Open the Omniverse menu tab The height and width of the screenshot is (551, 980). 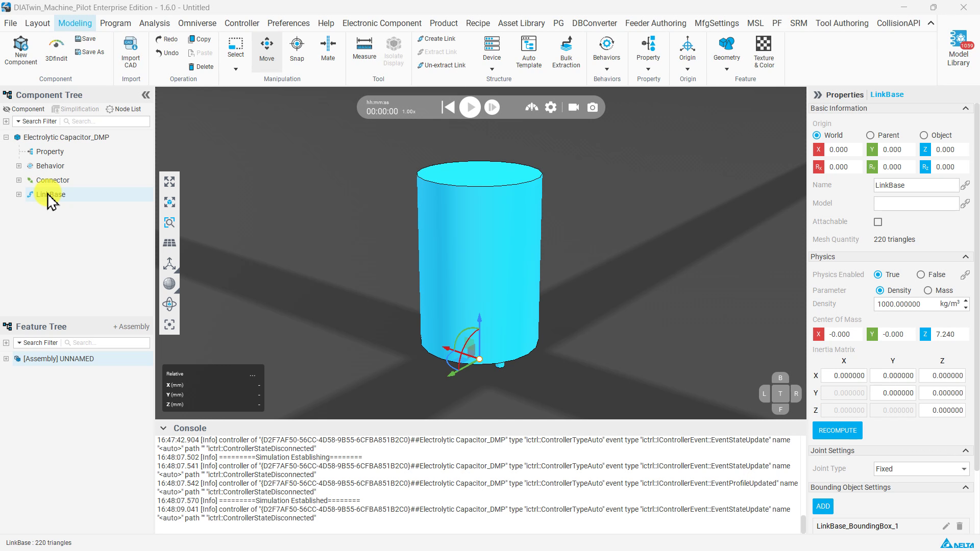click(x=197, y=23)
